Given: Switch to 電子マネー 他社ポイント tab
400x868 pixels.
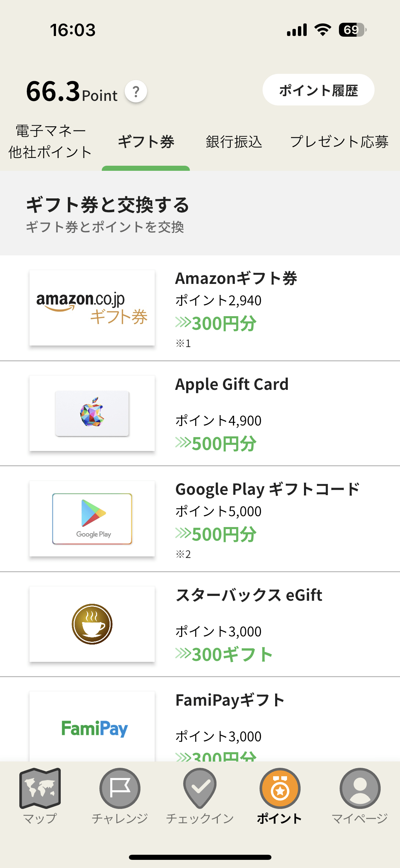Looking at the screenshot, I should [50, 142].
